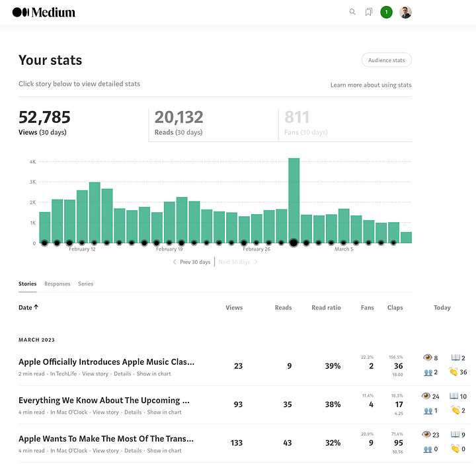Click the 95 claps value

398,443
